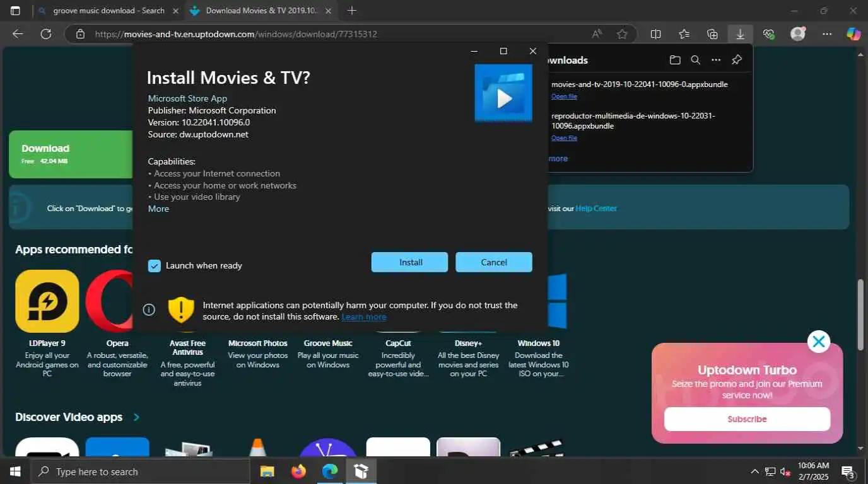Open downloads folder icon in Downloads panel
Image resolution: width=868 pixels, height=484 pixels.
pyautogui.click(x=675, y=60)
